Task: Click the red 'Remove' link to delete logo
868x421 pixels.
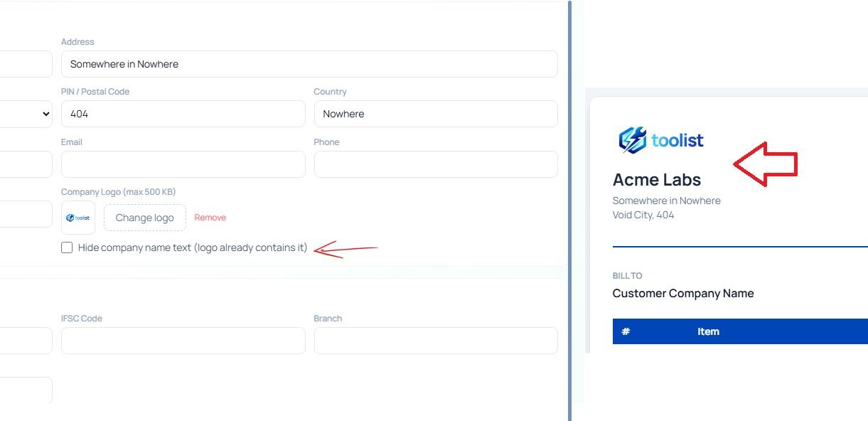Action: click(x=210, y=218)
